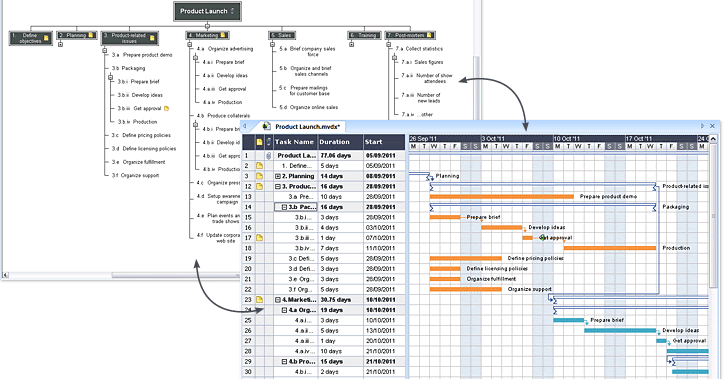Click the attachment column header icon in Gantt table
Screen dimensions: 723x379
[269, 142]
